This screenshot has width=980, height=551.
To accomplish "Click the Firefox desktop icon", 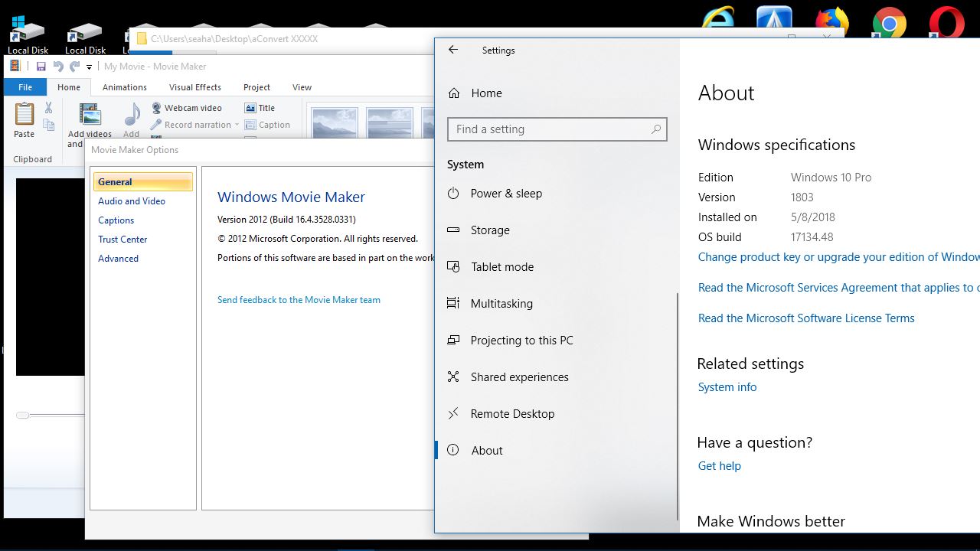I will click(x=832, y=21).
